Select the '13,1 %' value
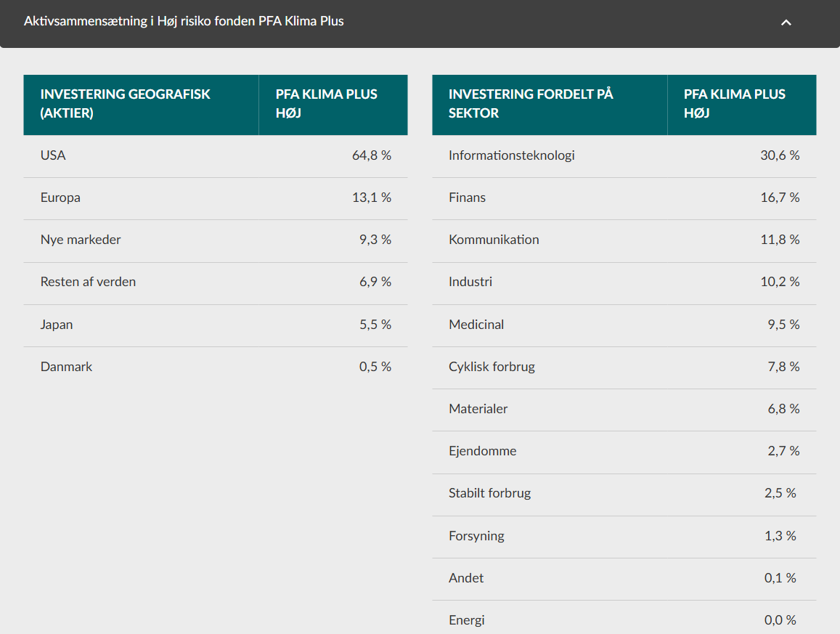840x634 pixels. pyautogui.click(x=371, y=198)
